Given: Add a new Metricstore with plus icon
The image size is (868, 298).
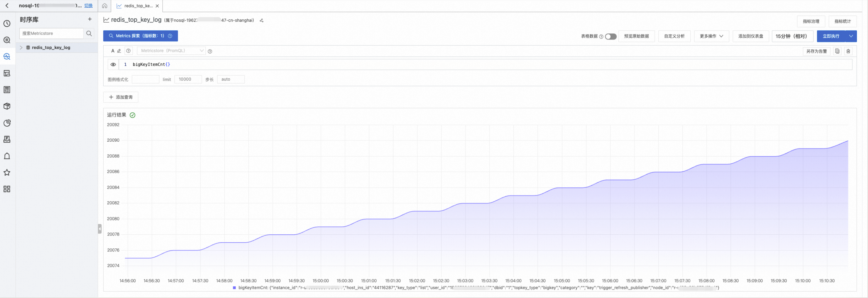Looking at the screenshot, I should tap(90, 19).
